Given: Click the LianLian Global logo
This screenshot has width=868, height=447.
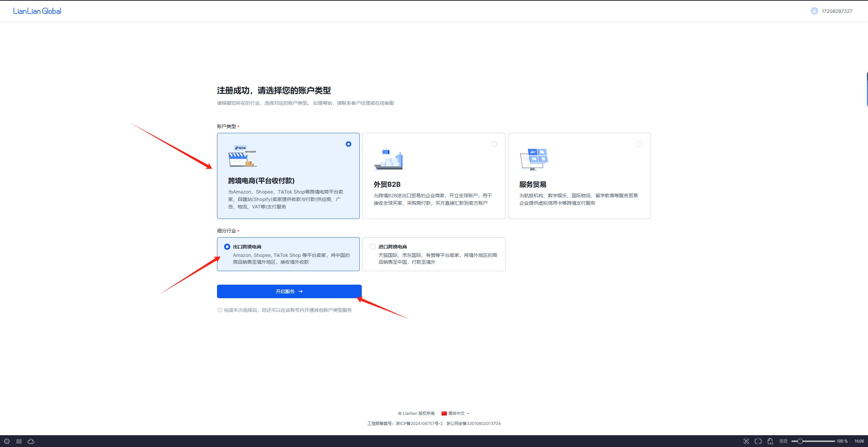Looking at the screenshot, I should 37,11.
